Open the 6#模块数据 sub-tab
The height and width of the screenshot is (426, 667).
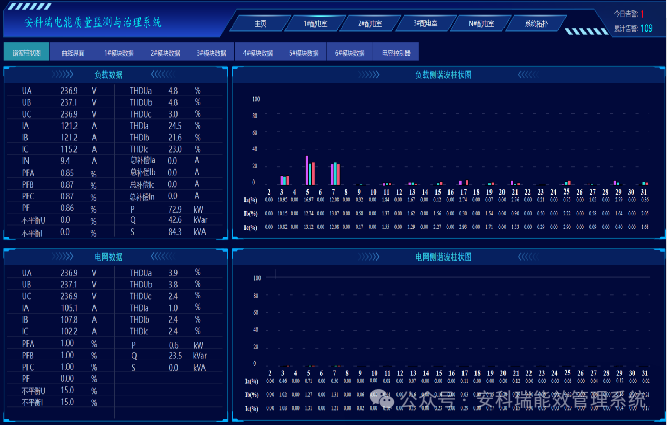350,52
